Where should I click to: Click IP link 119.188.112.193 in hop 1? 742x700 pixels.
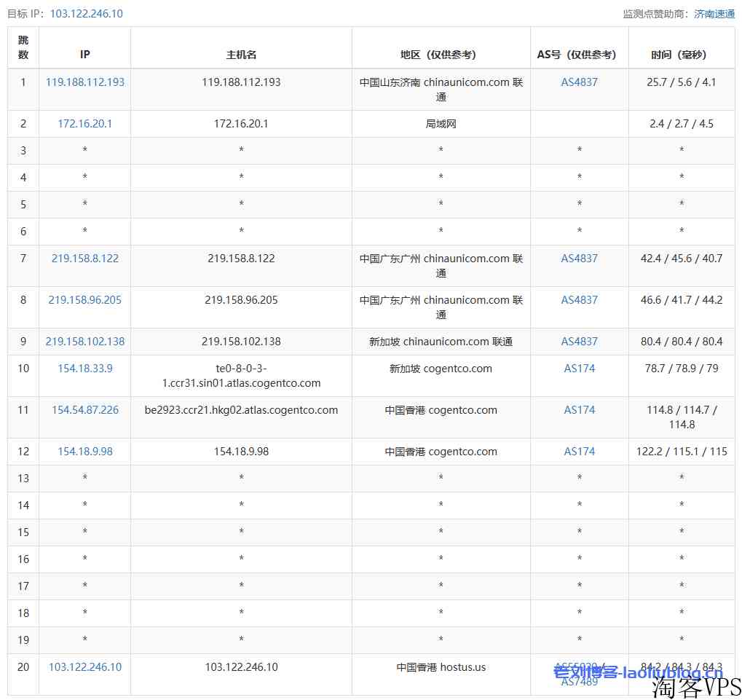pyautogui.click(x=85, y=82)
